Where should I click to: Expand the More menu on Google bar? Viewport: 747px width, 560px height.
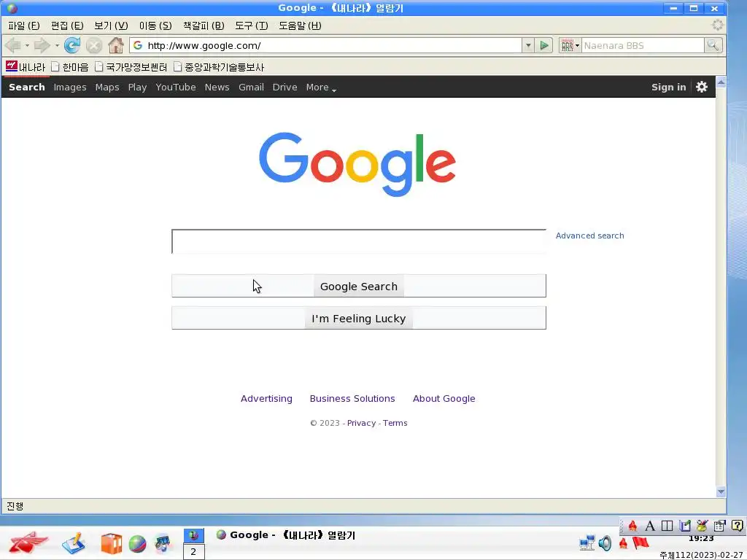click(x=321, y=87)
